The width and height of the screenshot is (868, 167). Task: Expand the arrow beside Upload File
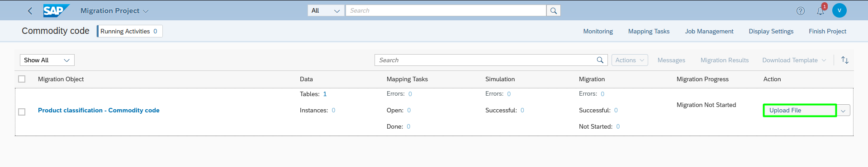[843, 111]
